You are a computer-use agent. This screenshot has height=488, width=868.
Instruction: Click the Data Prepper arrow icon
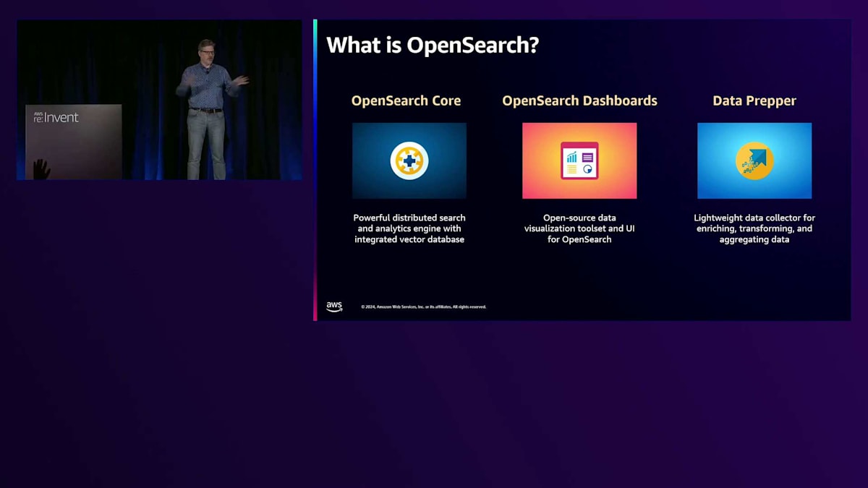coord(754,160)
